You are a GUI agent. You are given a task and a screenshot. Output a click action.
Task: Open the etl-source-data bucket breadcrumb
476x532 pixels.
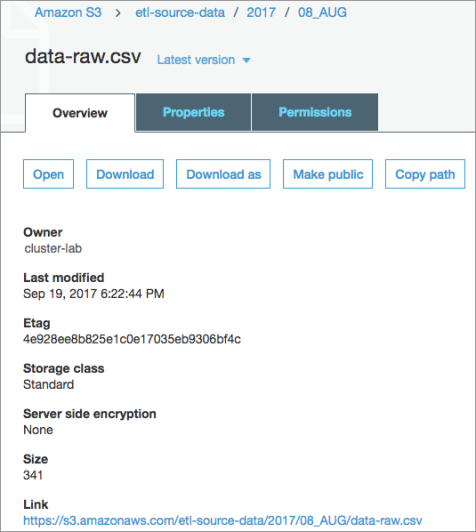pos(180,13)
